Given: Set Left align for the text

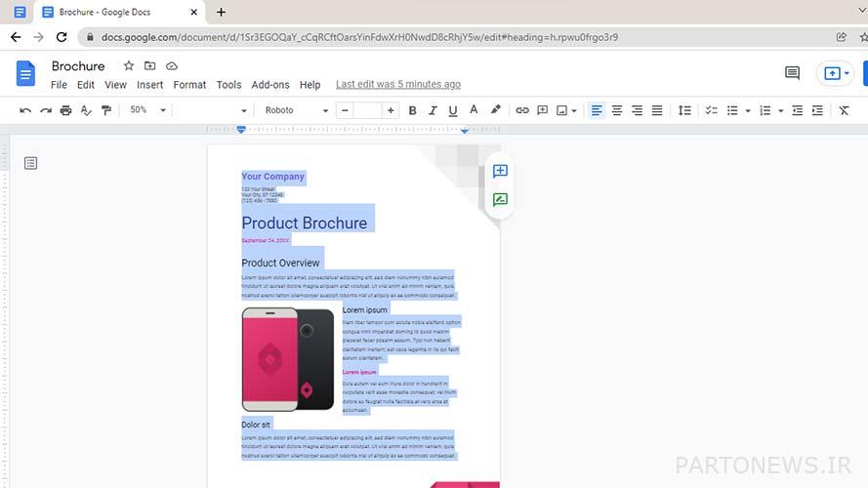Looking at the screenshot, I should click(597, 110).
